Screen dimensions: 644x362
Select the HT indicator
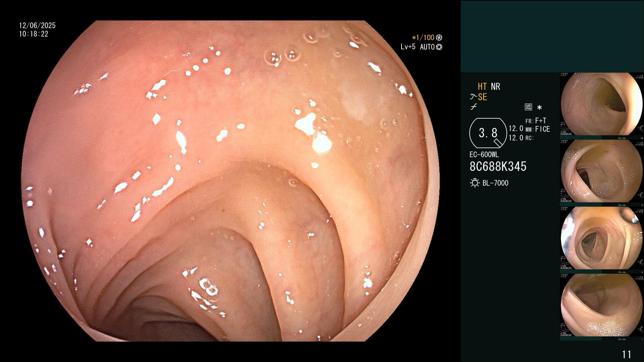point(482,86)
